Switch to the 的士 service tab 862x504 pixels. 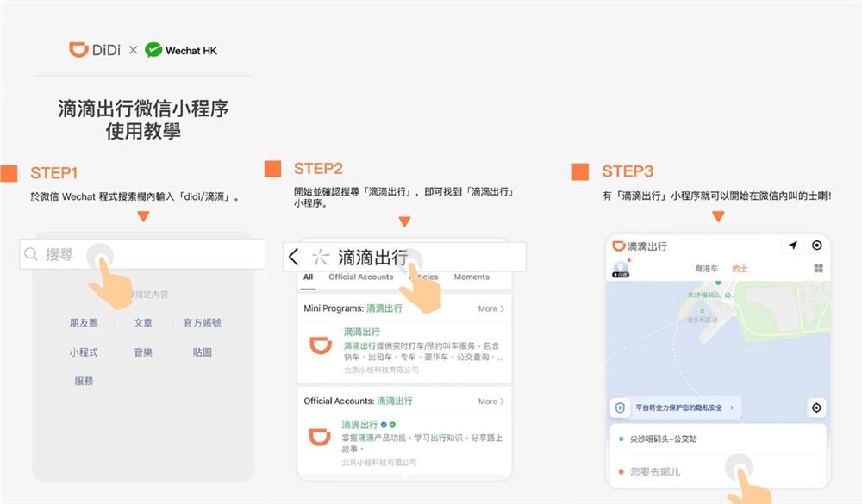pos(740,269)
